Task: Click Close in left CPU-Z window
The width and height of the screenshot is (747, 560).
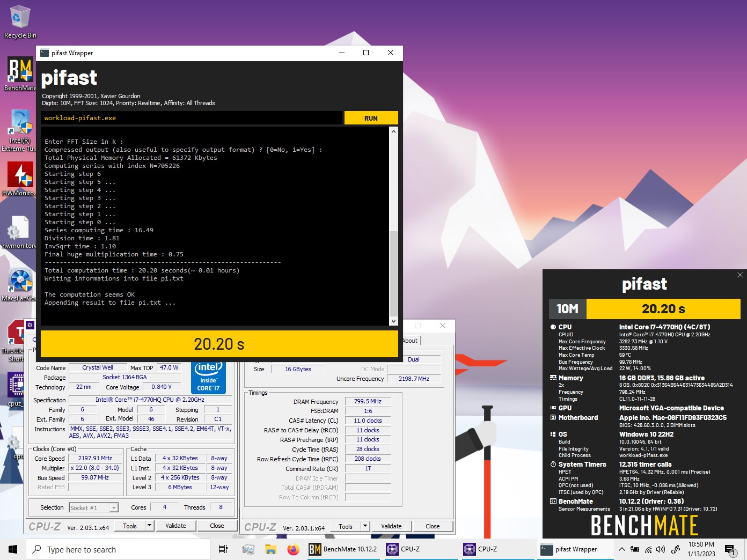Action: (x=217, y=526)
